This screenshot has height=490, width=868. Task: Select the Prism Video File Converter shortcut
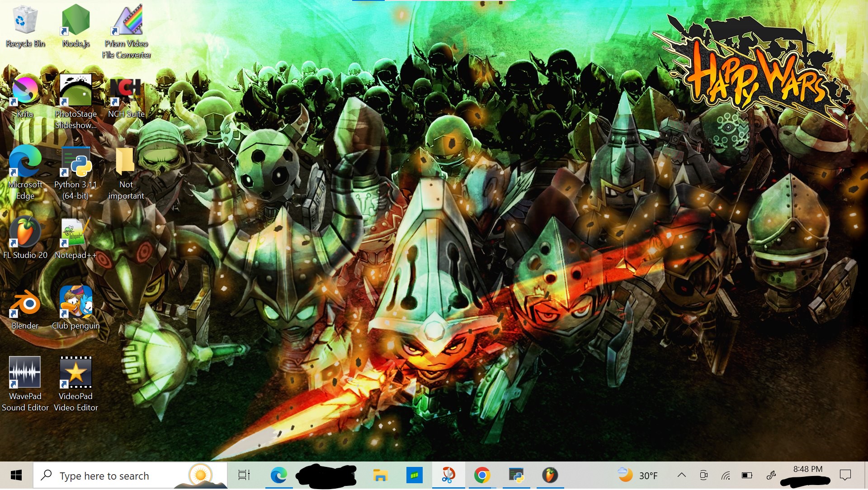click(127, 20)
